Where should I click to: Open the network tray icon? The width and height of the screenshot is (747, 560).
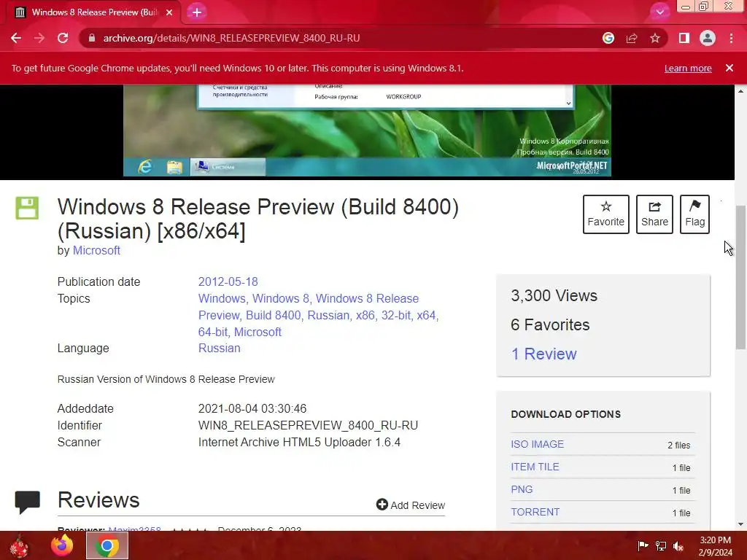(x=661, y=545)
